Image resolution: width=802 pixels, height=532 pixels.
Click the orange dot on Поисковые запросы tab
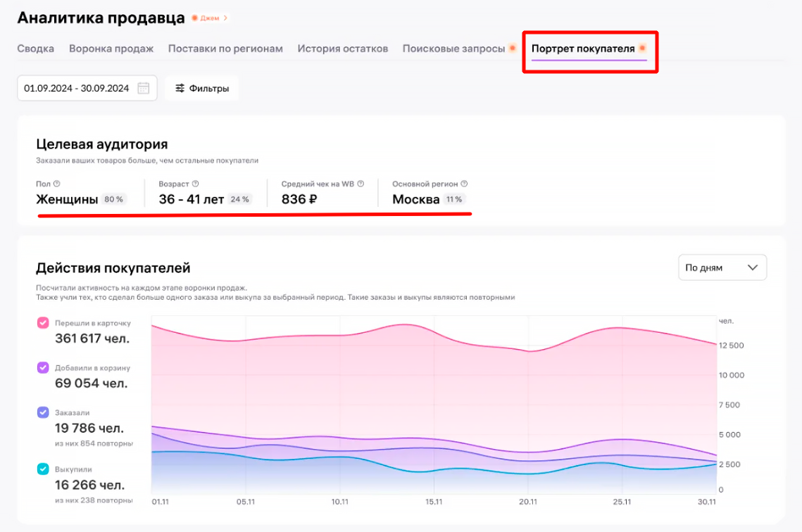click(x=513, y=49)
